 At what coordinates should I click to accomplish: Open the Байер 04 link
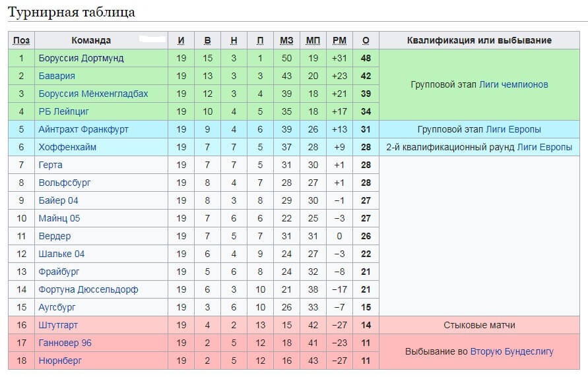tap(58, 200)
